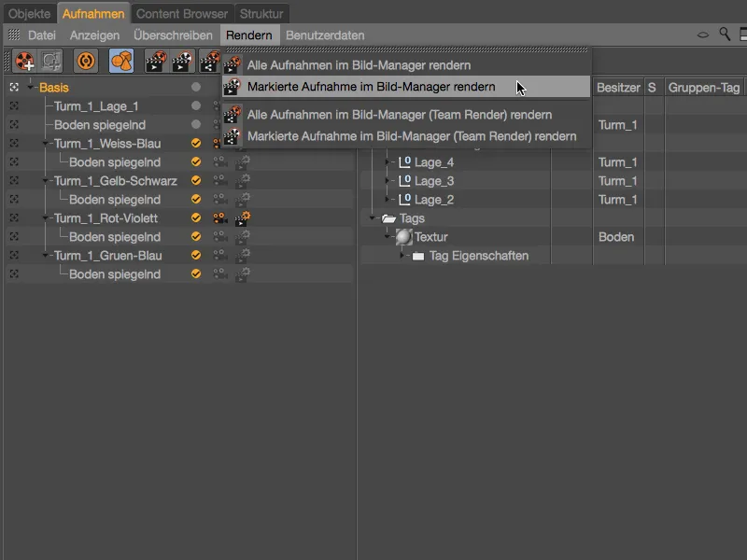Click the orange Auto Take mode icon
This screenshot has width=747, height=560.
pyautogui.click(x=86, y=61)
